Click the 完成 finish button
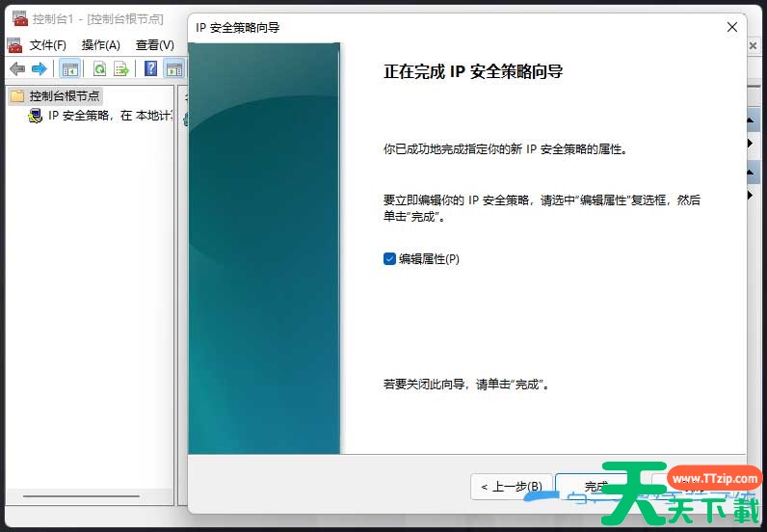The image size is (767, 532). tap(595, 487)
